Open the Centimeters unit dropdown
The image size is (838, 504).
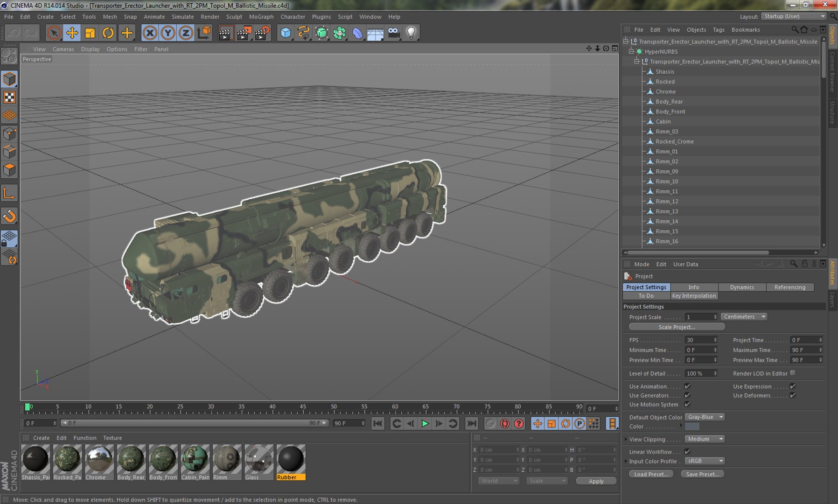744,316
